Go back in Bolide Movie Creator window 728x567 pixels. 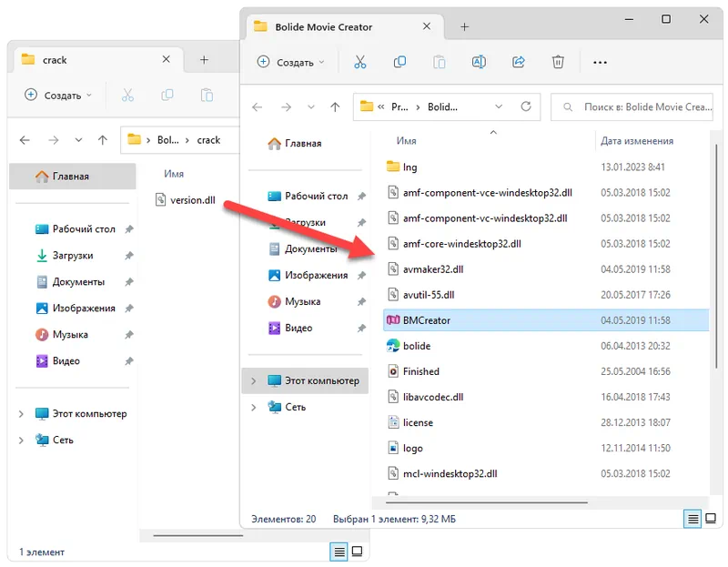click(x=258, y=107)
